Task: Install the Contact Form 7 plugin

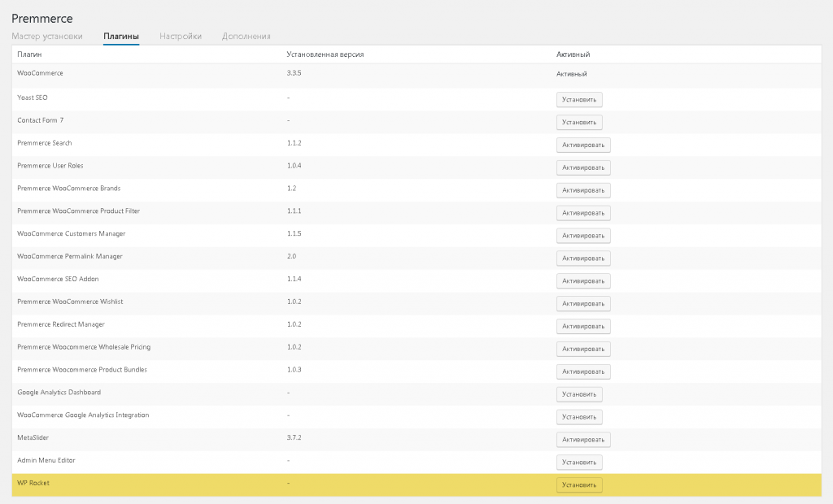Action: (x=579, y=122)
